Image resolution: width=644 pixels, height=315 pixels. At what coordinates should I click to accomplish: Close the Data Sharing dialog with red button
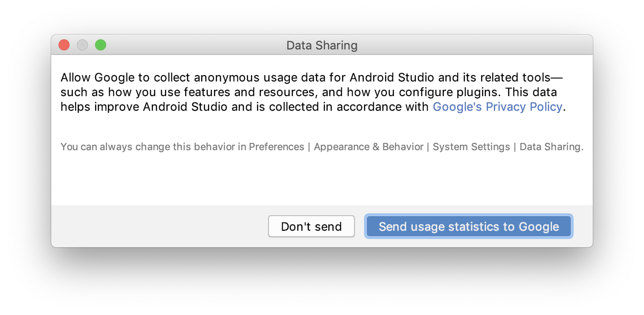tap(64, 45)
